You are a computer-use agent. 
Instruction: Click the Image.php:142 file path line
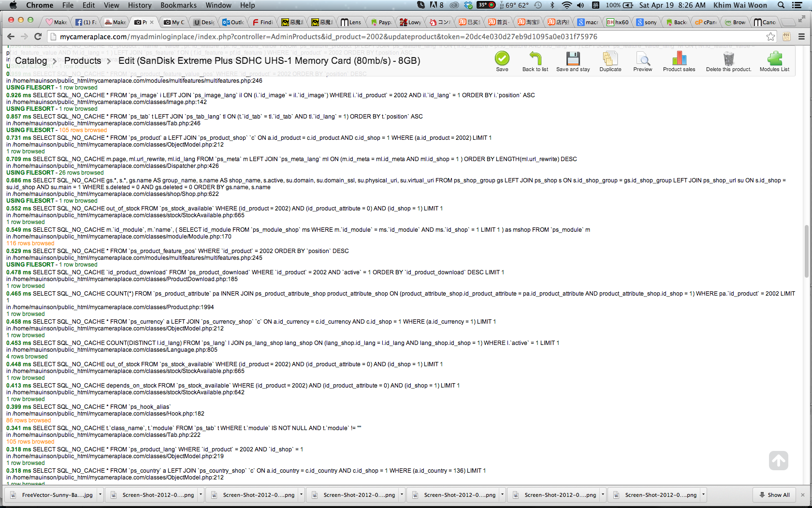(x=106, y=102)
